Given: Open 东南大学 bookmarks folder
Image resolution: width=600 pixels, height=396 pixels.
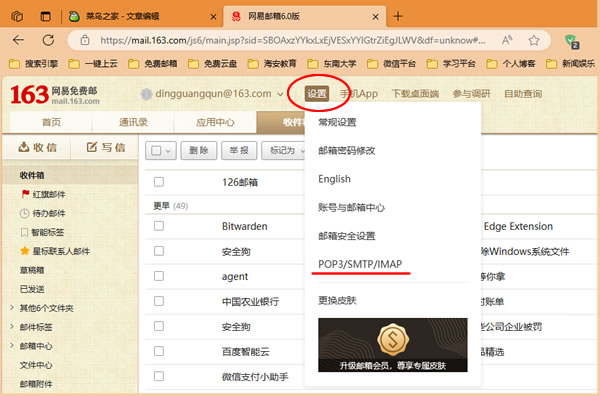Looking at the screenshot, I should pos(332,64).
